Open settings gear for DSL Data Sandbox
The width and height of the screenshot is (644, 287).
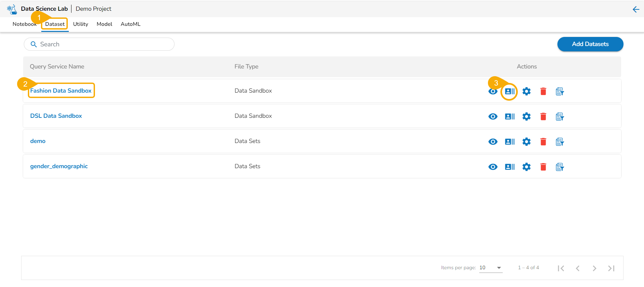click(526, 116)
